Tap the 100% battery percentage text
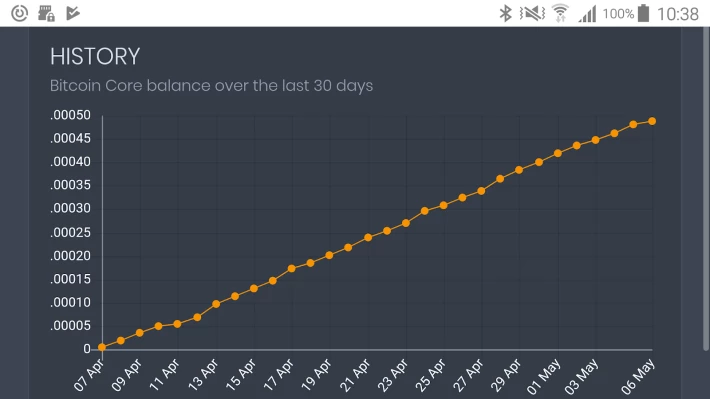 (618, 14)
